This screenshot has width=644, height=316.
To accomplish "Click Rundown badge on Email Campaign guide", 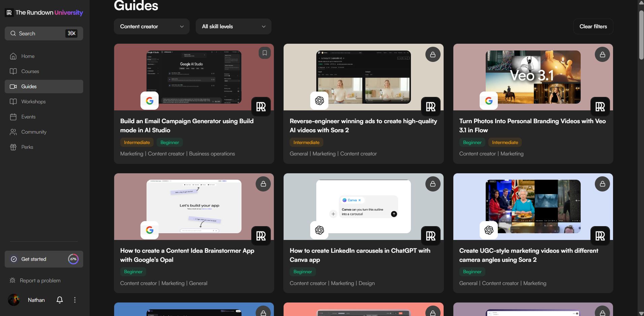I will (261, 107).
